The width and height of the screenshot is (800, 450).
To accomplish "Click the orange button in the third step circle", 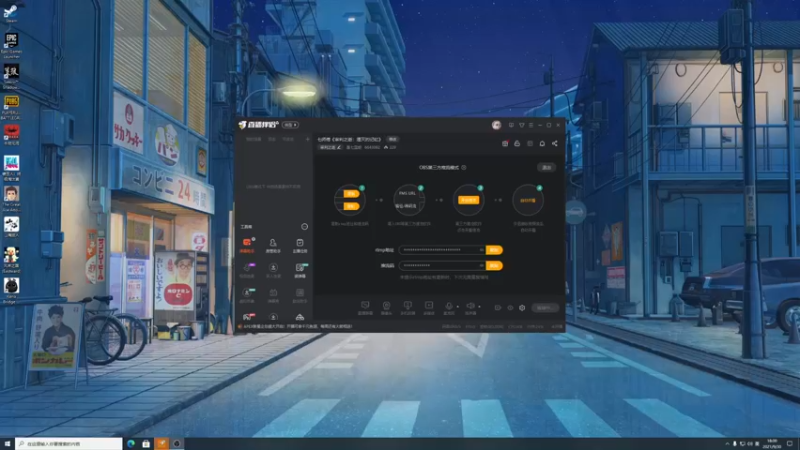I will click(468, 200).
